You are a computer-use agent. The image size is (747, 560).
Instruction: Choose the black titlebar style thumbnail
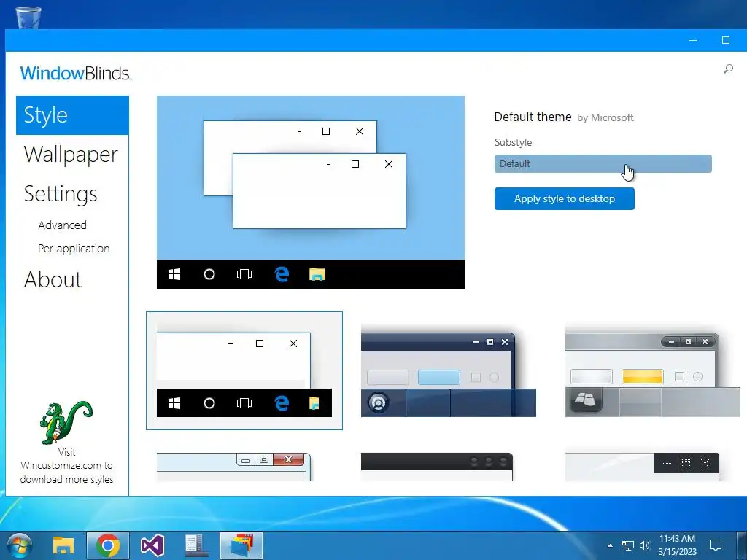point(437,467)
